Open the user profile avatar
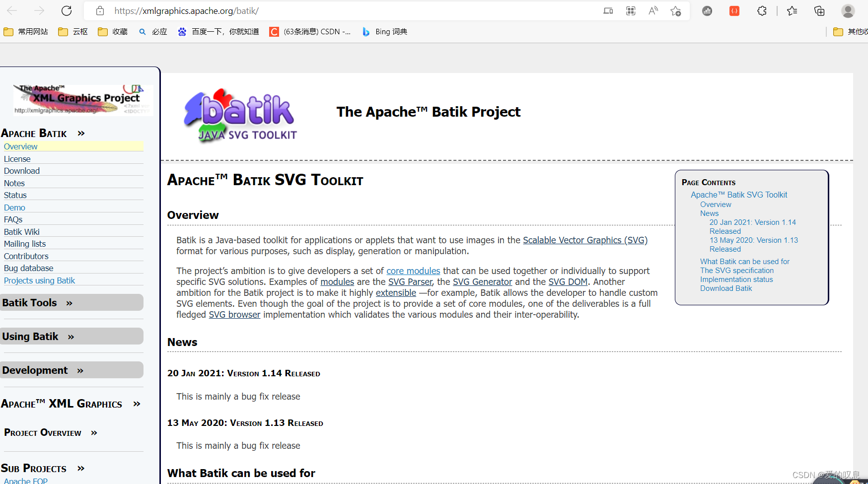 point(848,10)
